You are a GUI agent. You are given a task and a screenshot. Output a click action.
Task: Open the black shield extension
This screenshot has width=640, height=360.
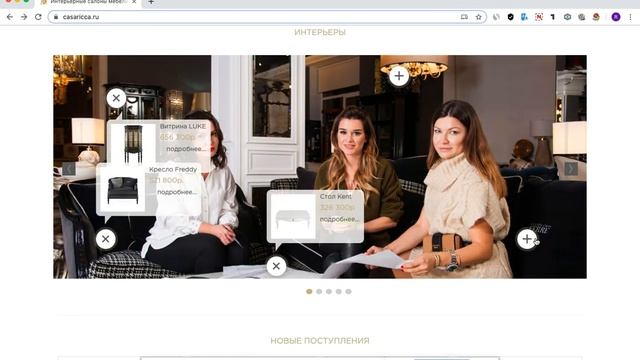point(510,17)
